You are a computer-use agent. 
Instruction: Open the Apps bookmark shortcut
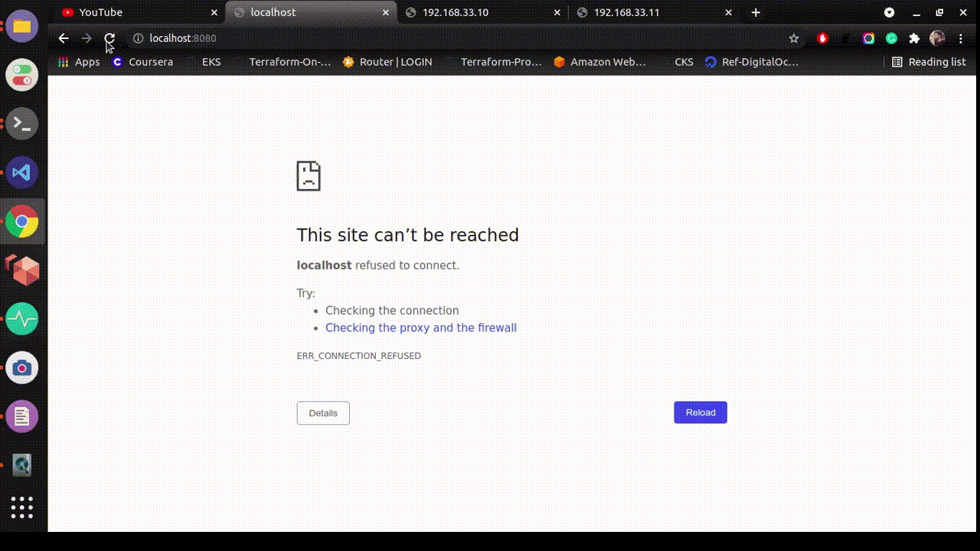(x=79, y=62)
